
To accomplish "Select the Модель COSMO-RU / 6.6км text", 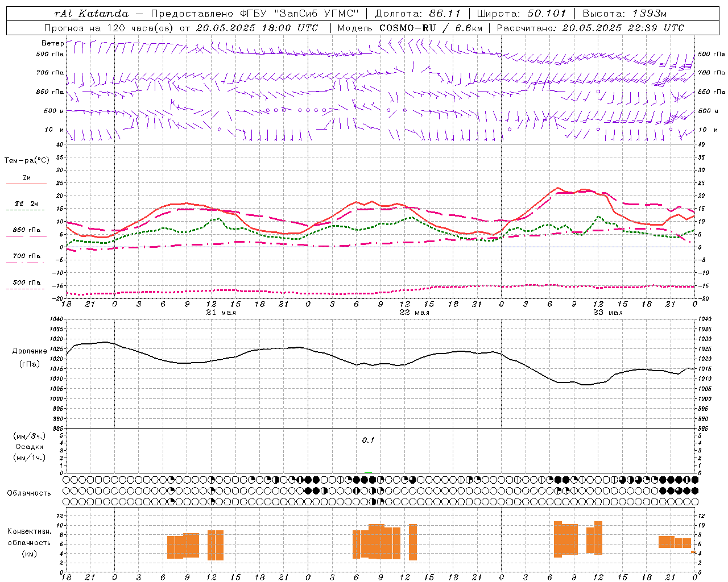I will pyautogui.click(x=410, y=28).
